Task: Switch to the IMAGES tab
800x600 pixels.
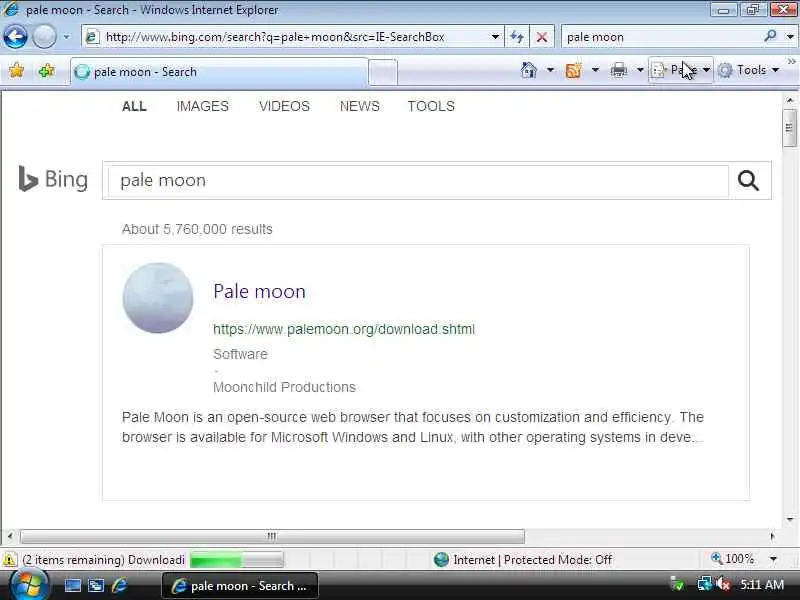Action: click(x=203, y=106)
